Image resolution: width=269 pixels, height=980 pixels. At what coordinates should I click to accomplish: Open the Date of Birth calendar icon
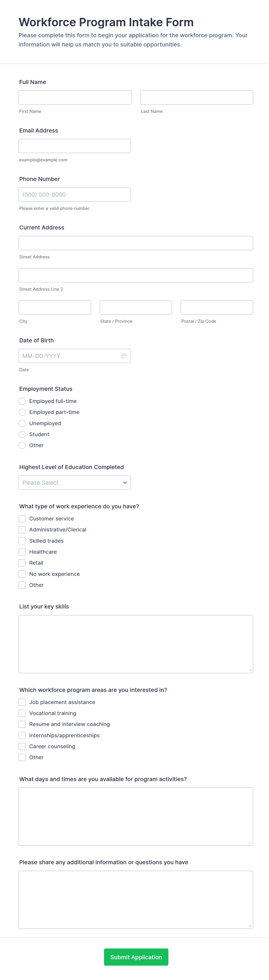[124, 356]
